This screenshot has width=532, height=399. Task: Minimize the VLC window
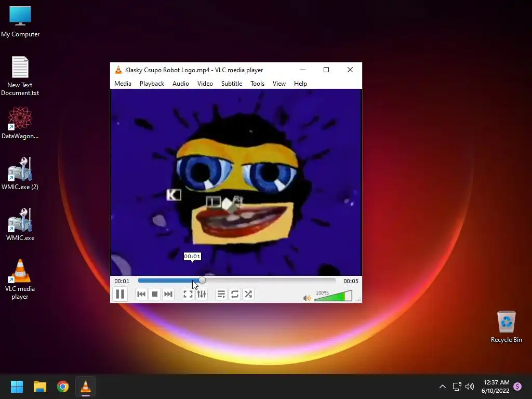(x=303, y=70)
